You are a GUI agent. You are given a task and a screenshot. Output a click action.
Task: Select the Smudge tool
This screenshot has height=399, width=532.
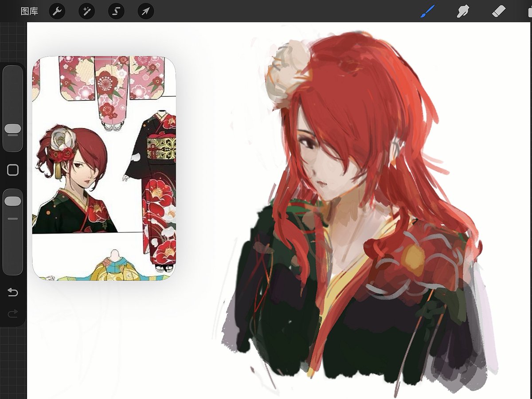click(x=463, y=11)
